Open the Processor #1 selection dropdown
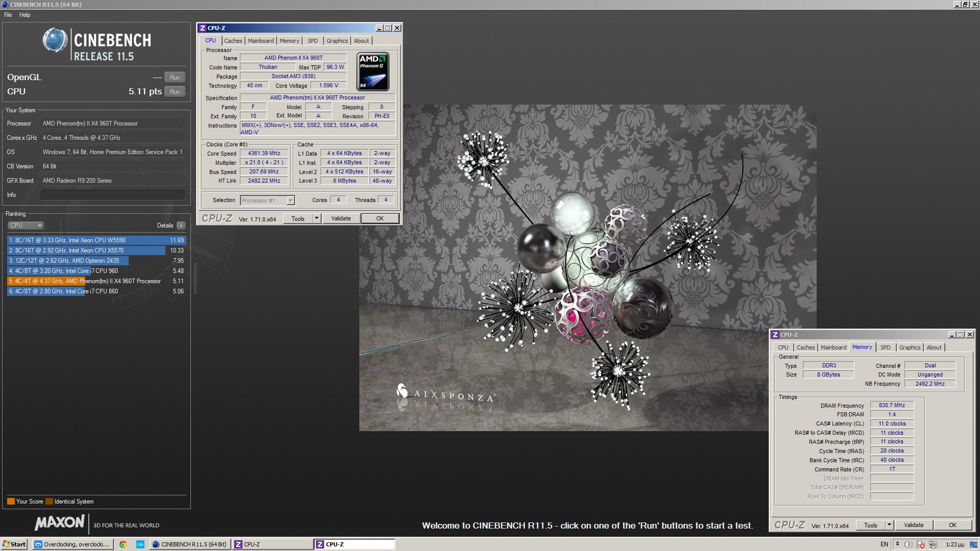Screen dimensions: 980x551 click(x=267, y=201)
